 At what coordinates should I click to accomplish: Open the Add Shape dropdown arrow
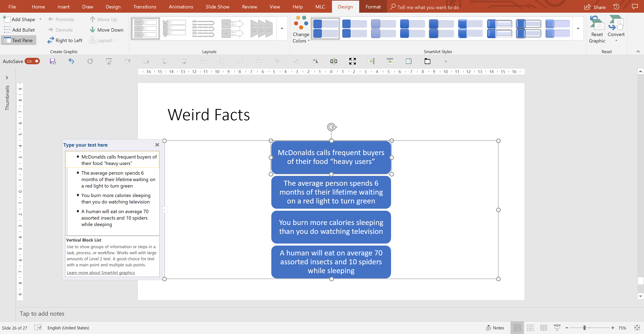point(40,19)
